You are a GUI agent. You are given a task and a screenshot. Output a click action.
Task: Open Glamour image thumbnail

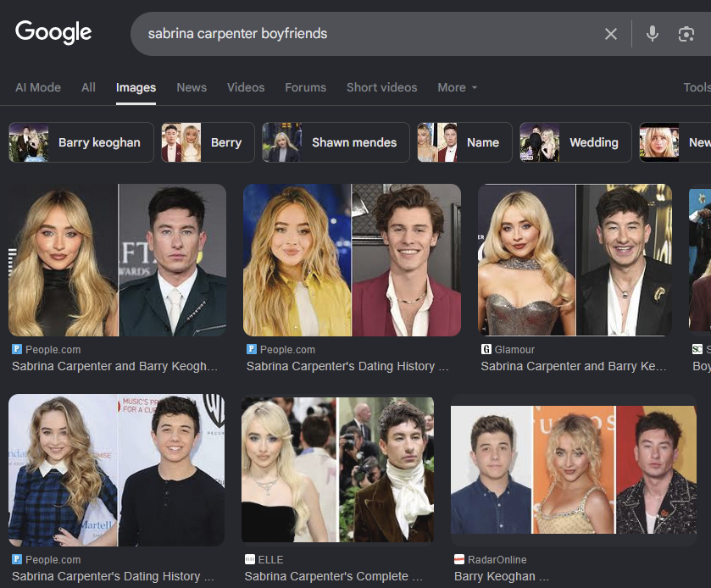[x=575, y=260]
